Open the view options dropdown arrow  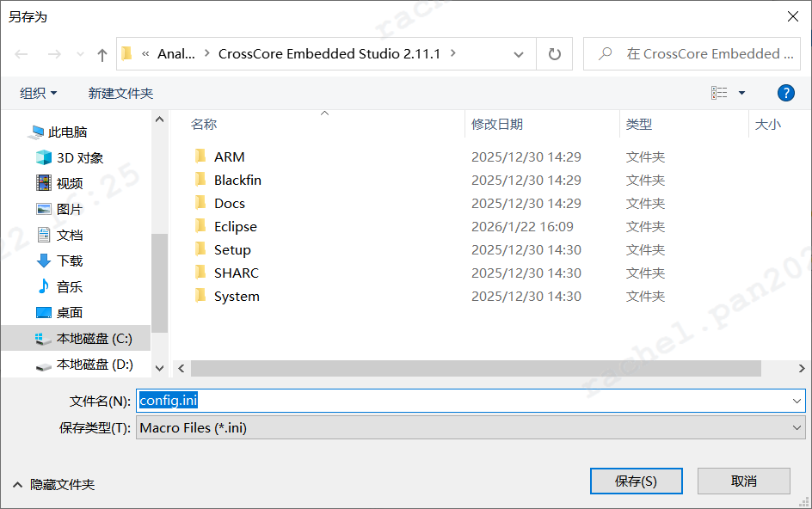[x=741, y=93]
